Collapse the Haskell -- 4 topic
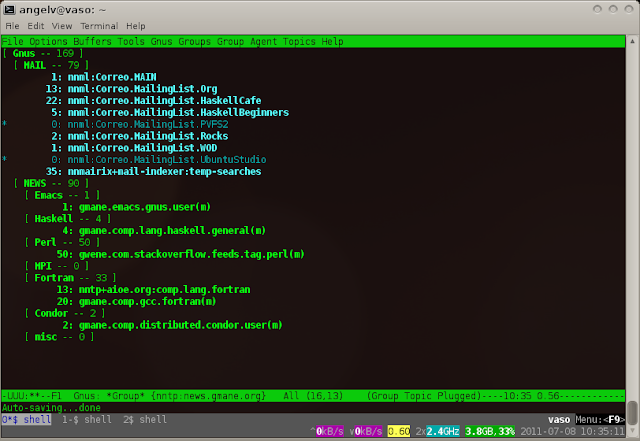The width and height of the screenshot is (640, 441). pos(68,219)
